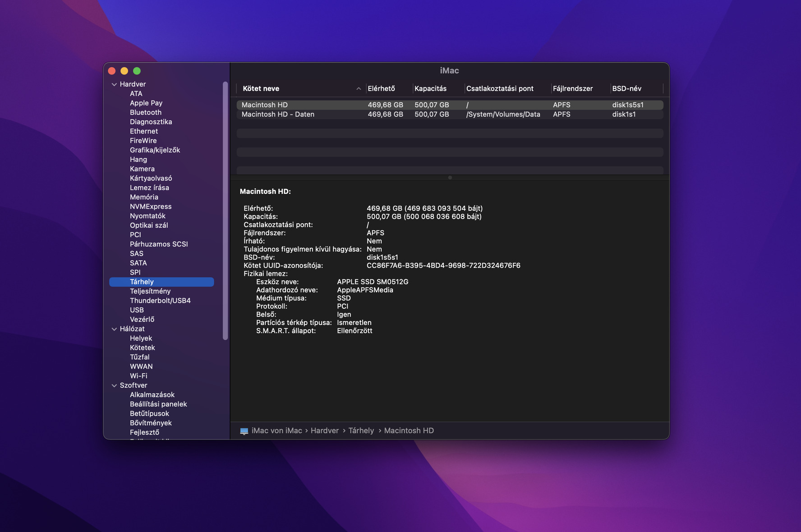Select Ethernet in the sidebar
Image resolution: width=801 pixels, height=532 pixels.
[x=144, y=131]
